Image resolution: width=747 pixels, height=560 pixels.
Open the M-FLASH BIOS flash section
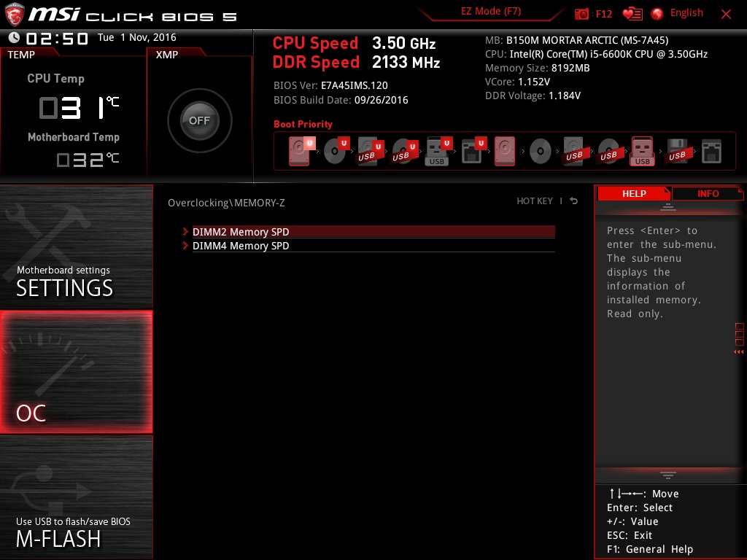76,497
